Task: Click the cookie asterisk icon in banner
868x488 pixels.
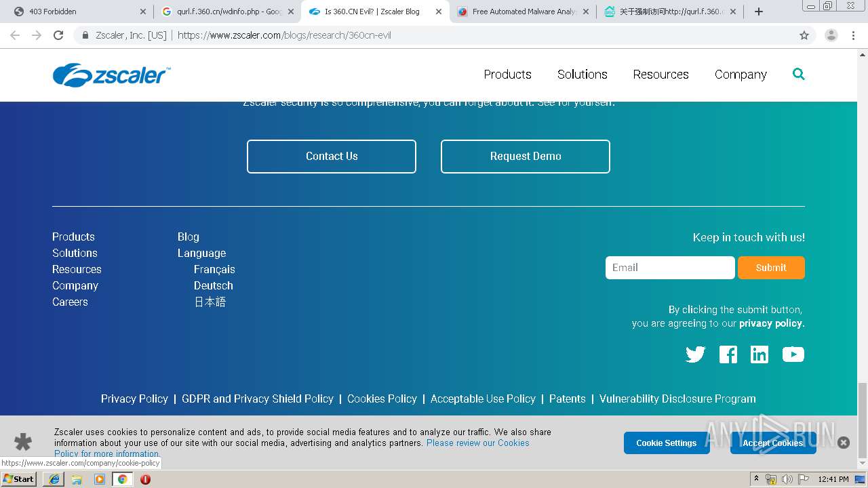Action: click(x=23, y=443)
